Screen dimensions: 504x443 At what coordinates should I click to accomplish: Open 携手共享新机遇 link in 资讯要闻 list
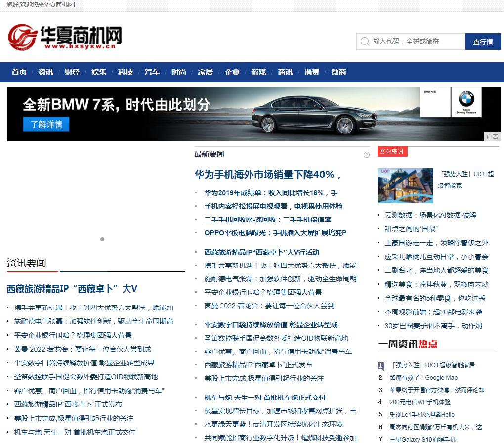click(x=93, y=308)
